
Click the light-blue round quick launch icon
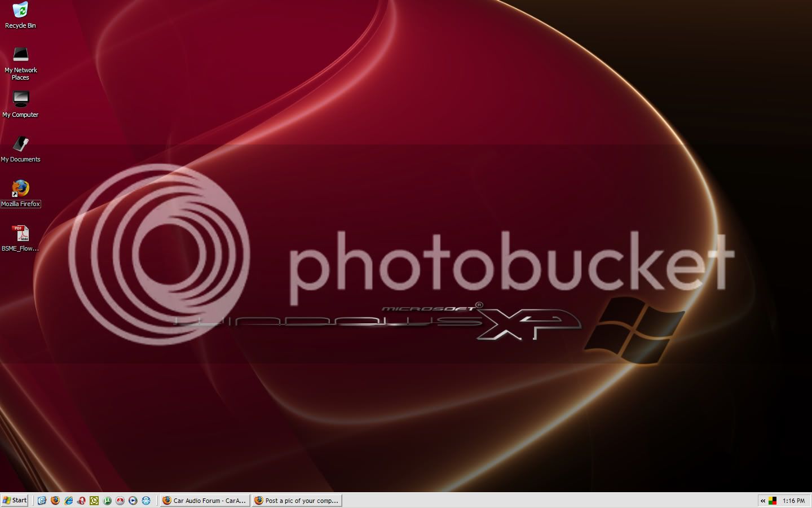(146, 500)
